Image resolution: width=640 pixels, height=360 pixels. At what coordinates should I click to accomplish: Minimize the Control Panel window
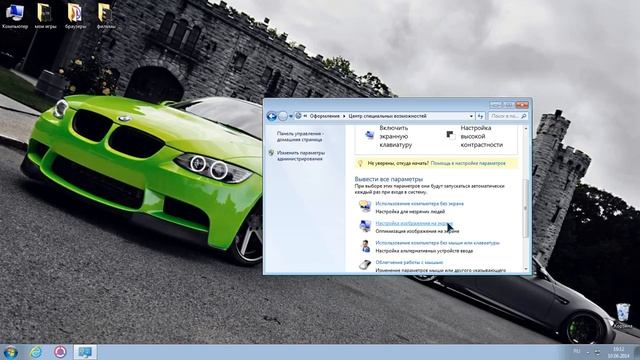click(496, 105)
